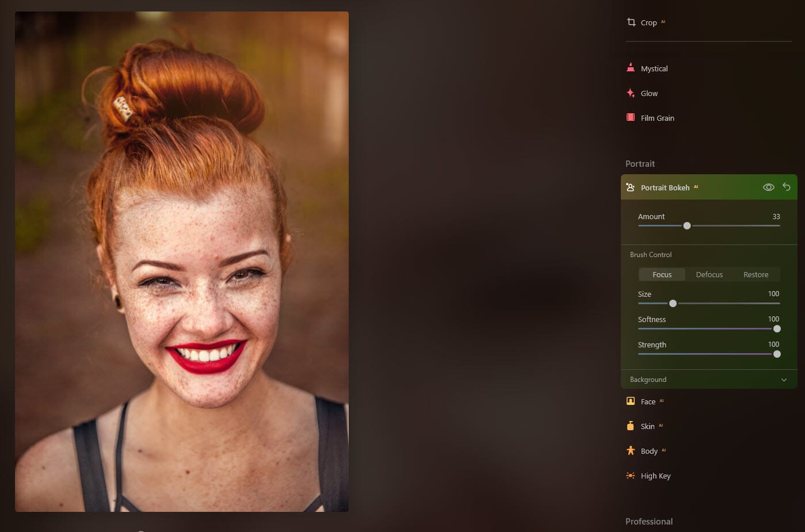The image size is (805, 532).
Task: Click the Strength value 100
Action: [773, 345]
